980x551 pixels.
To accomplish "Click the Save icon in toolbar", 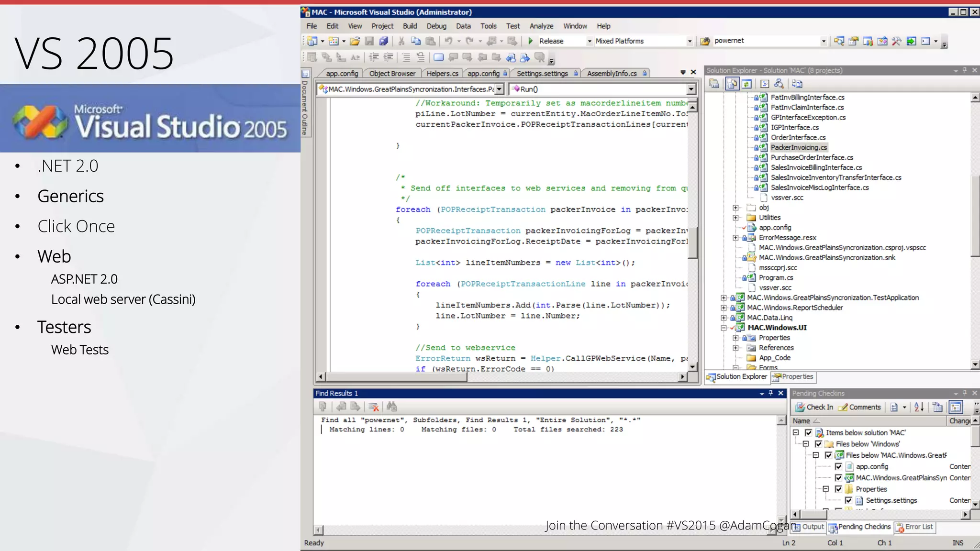I will 369,41.
